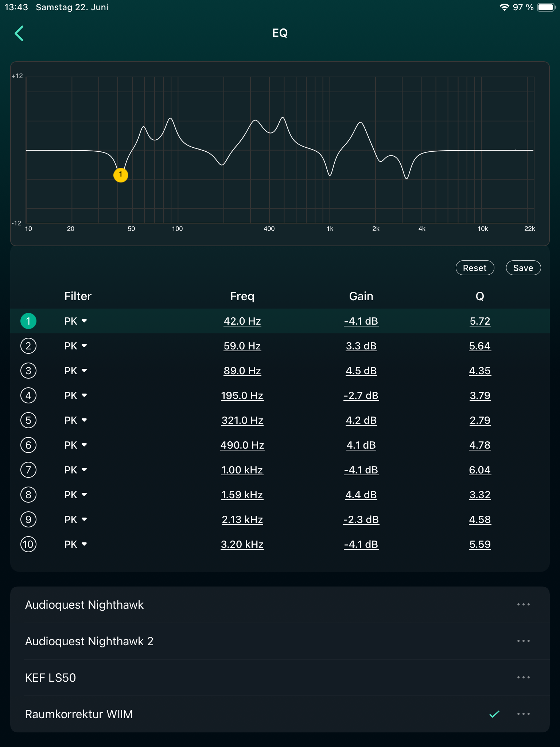560x747 pixels.
Task: Select the KEF LS50 preset
Action: (x=51, y=678)
